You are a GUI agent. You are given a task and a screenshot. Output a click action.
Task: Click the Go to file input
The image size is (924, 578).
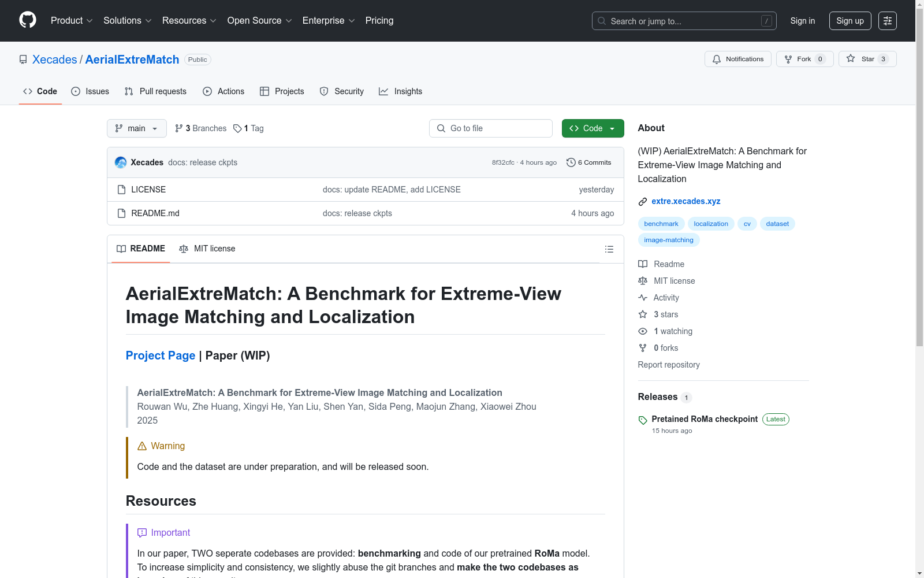click(x=491, y=128)
